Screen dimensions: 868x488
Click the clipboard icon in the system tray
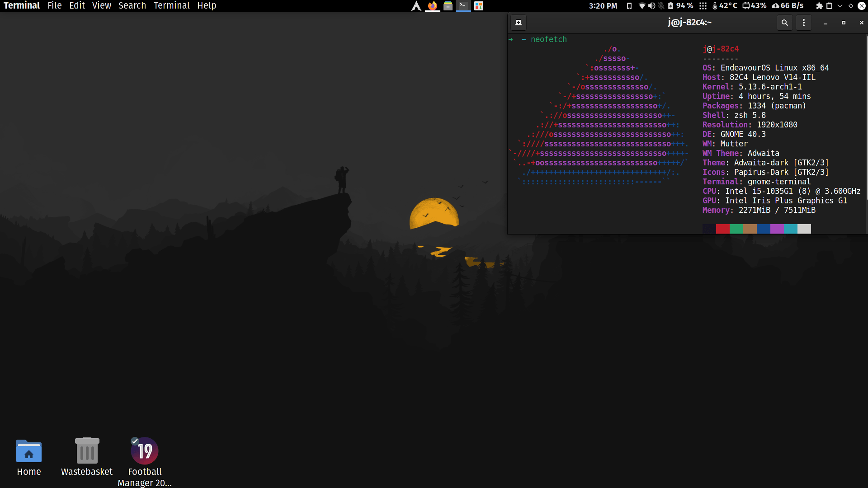(x=830, y=6)
